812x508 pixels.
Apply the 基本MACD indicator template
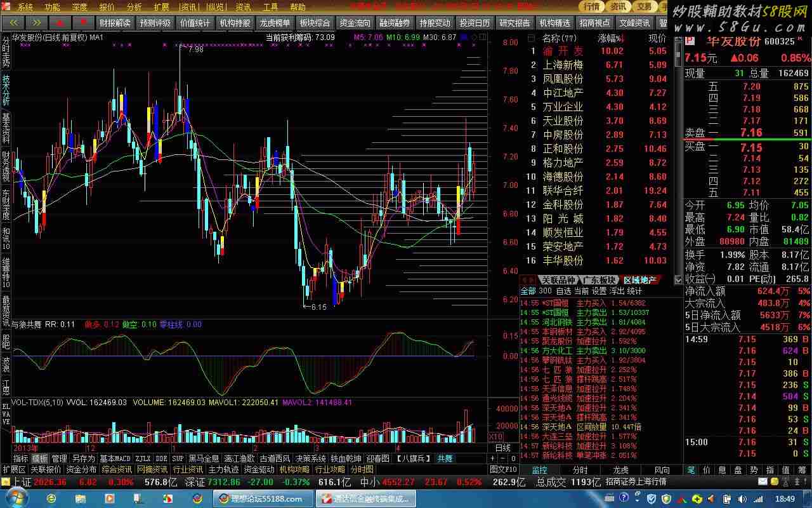coord(115,458)
